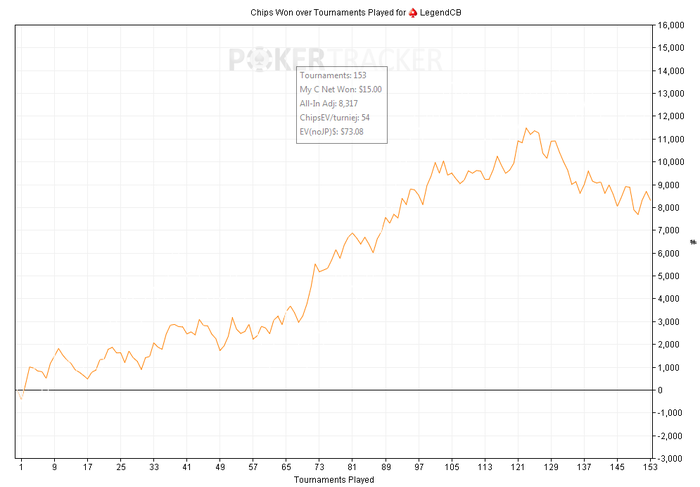Click the chart title "Chips Won over Tournaments Played"
Viewport: 700px width, 487px height.
321,12
